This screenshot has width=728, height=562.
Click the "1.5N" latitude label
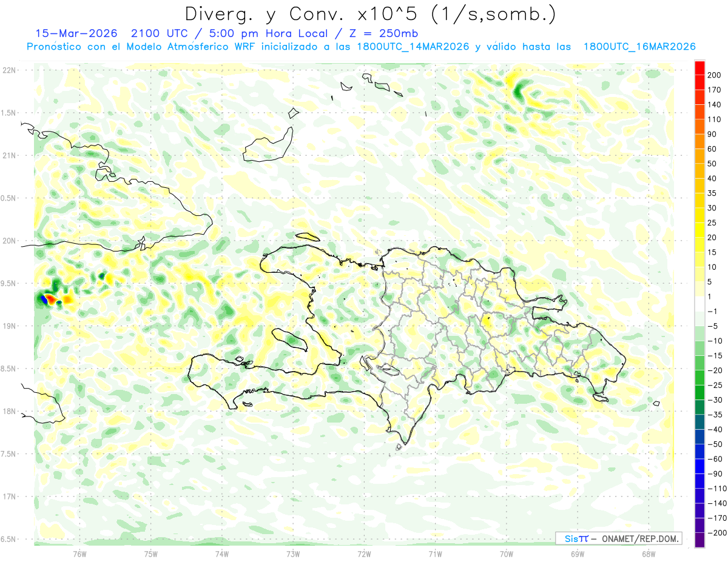(8, 113)
